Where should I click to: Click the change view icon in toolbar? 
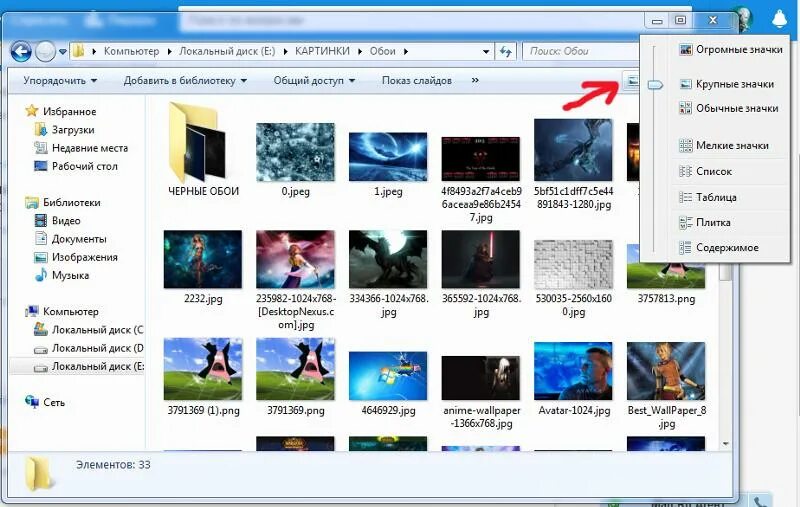[x=632, y=81]
